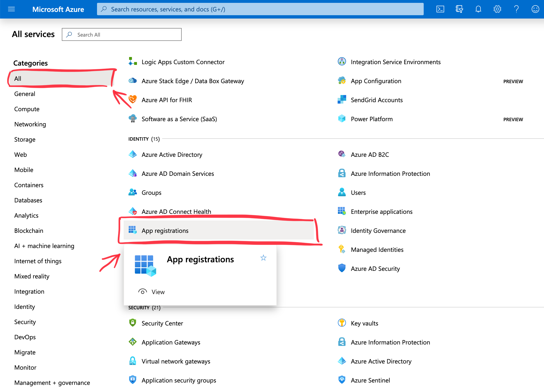Open the App registrations list row
The height and width of the screenshot is (392, 544).
point(219,230)
